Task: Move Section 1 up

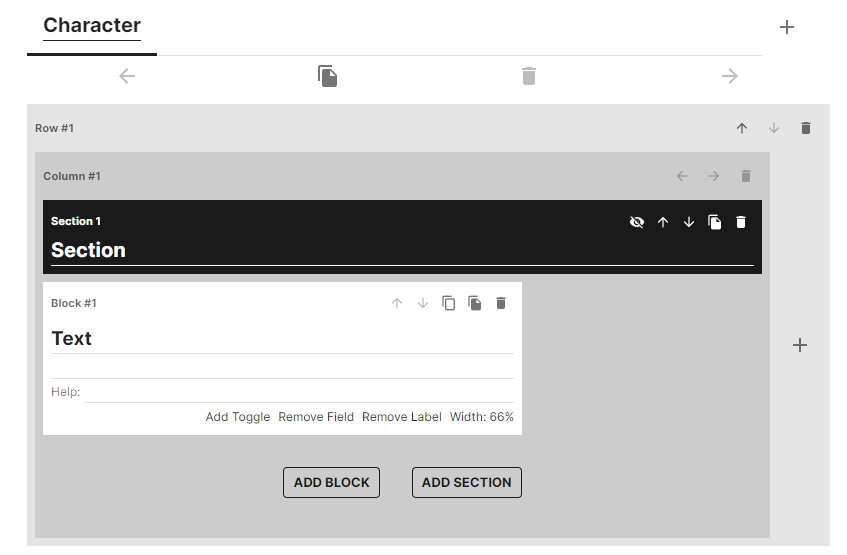Action: click(x=663, y=222)
